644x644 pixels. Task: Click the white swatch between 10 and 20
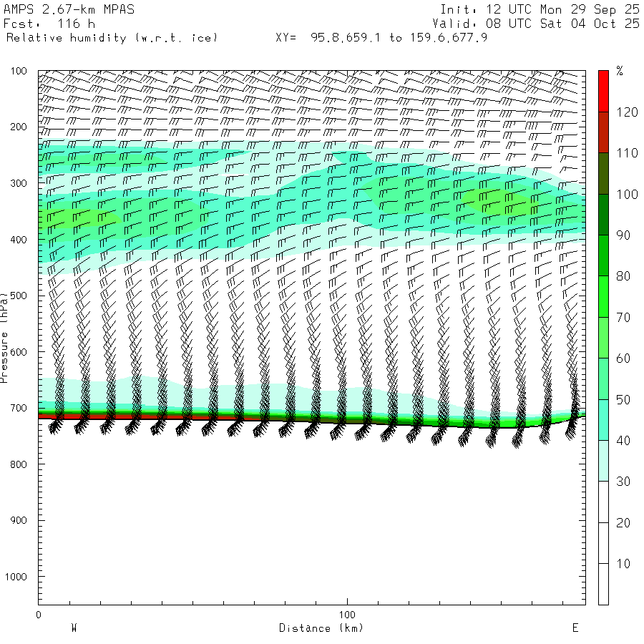click(603, 543)
